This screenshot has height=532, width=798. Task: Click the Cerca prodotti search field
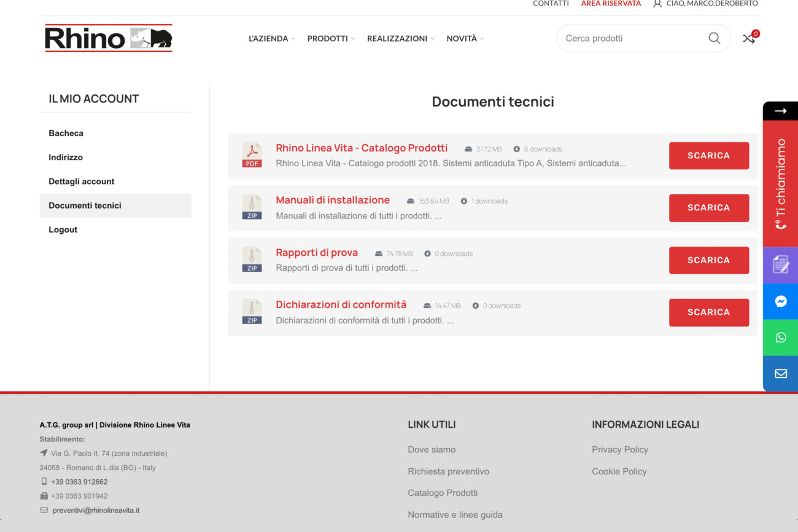(632, 38)
